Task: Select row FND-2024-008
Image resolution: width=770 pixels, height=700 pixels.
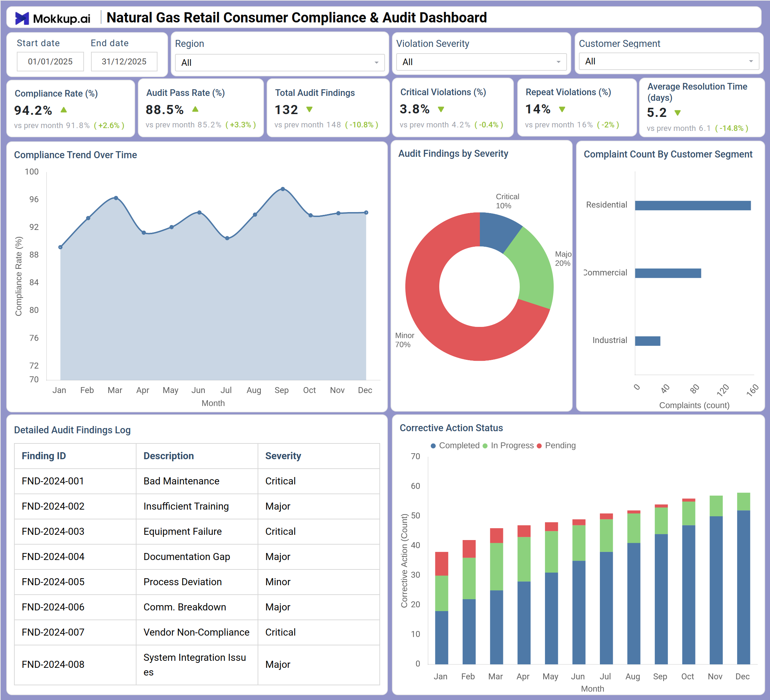Action: pos(197,665)
